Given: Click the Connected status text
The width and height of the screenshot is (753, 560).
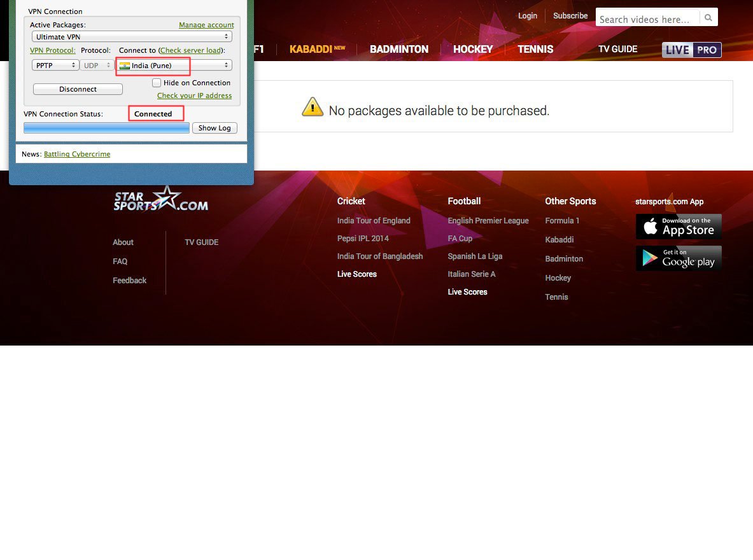Looking at the screenshot, I should click(153, 114).
